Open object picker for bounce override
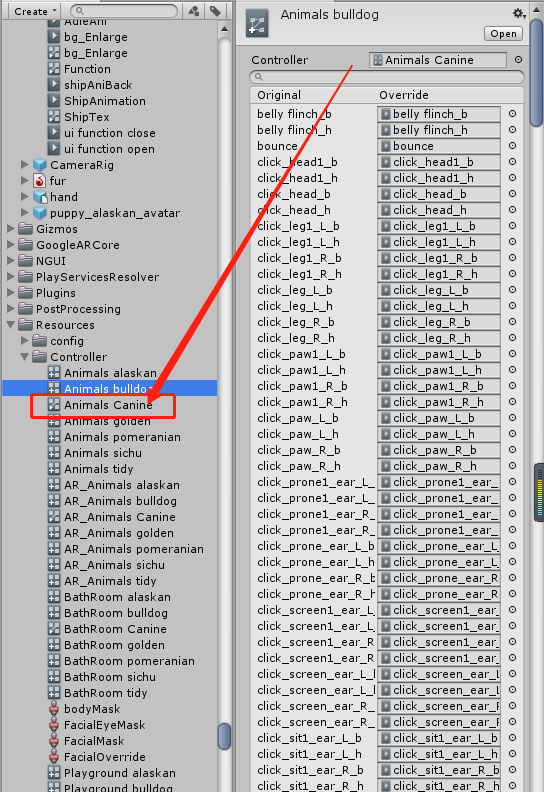Image resolution: width=544 pixels, height=792 pixels. pos(512,145)
